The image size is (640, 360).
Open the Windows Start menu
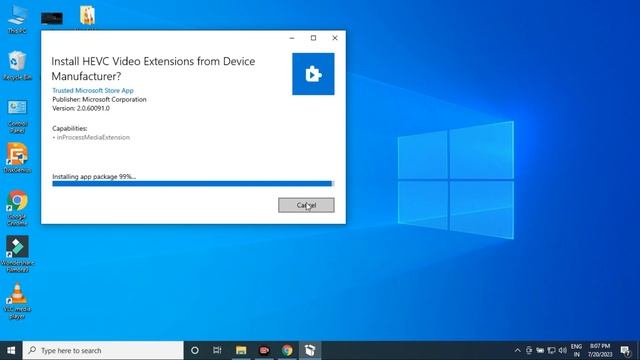coord(11,350)
